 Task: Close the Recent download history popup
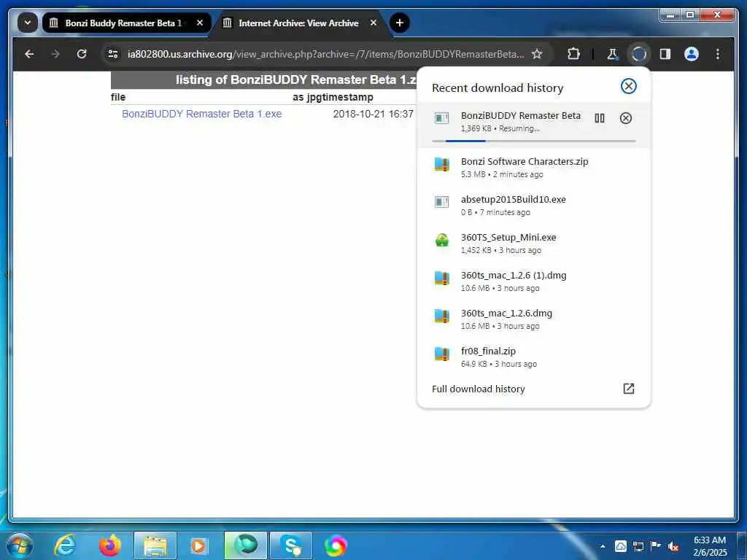click(x=628, y=86)
